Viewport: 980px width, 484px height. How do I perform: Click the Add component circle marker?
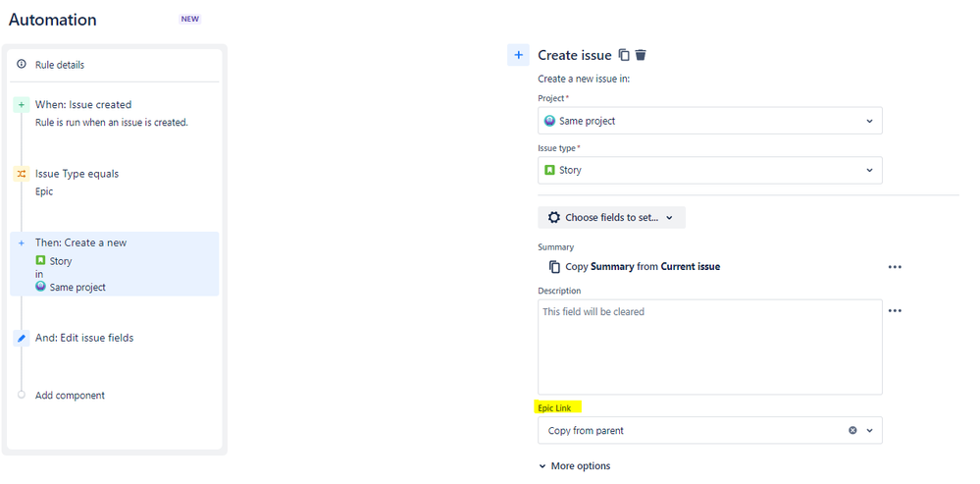(22, 396)
